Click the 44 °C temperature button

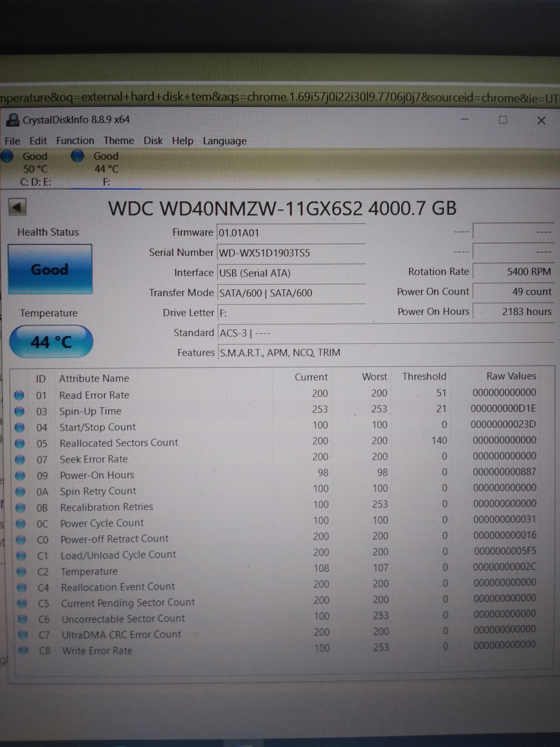(51, 342)
